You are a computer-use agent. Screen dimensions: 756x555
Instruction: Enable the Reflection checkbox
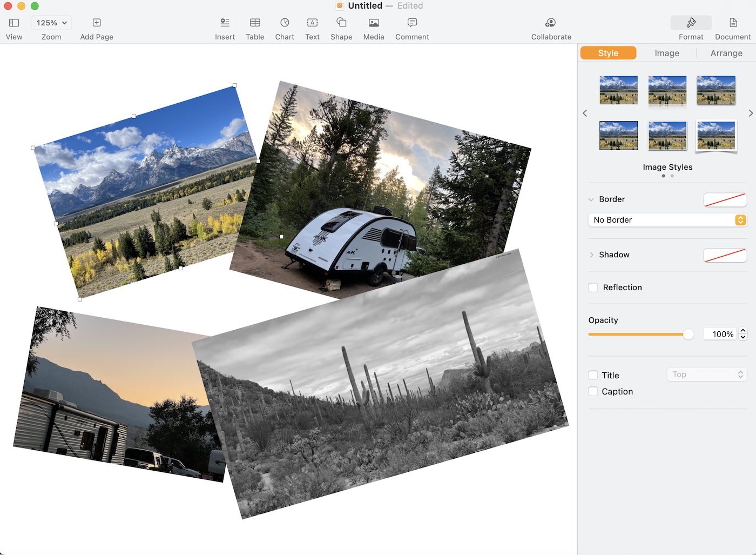tap(593, 287)
